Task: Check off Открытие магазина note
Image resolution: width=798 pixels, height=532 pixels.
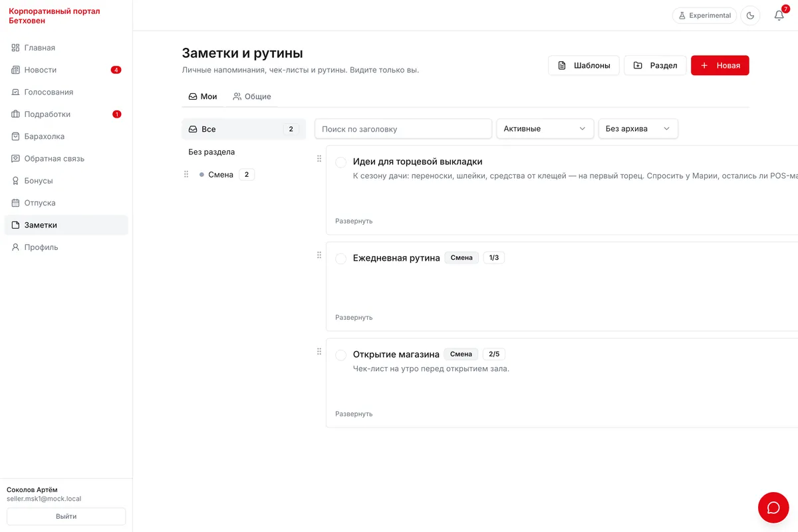Action: [341, 355]
